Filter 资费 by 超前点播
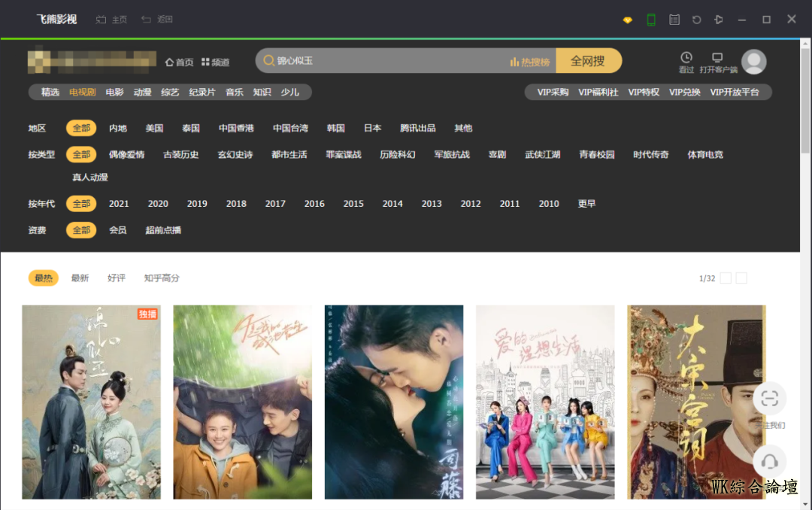Viewport: 812px width, 510px height. pos(163,230)
